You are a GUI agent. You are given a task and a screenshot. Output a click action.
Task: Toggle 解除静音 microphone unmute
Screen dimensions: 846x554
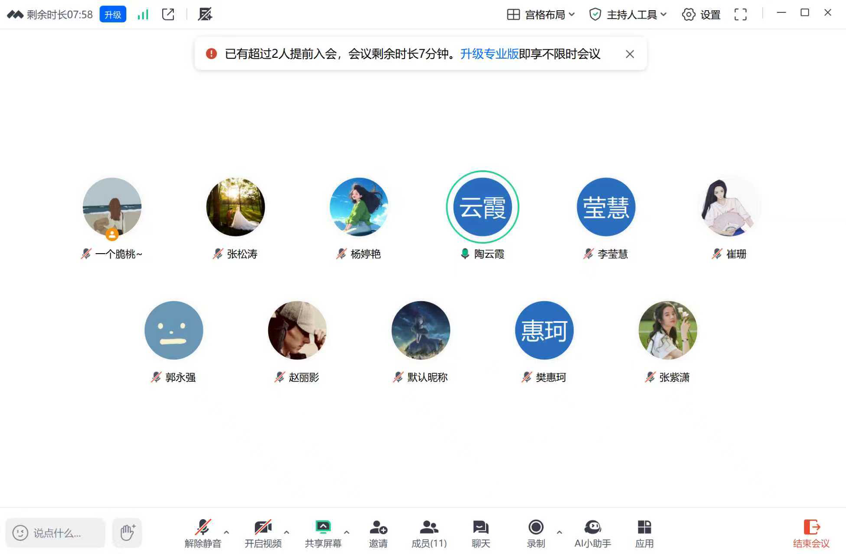pyautogui.click(x=202, y=533)
